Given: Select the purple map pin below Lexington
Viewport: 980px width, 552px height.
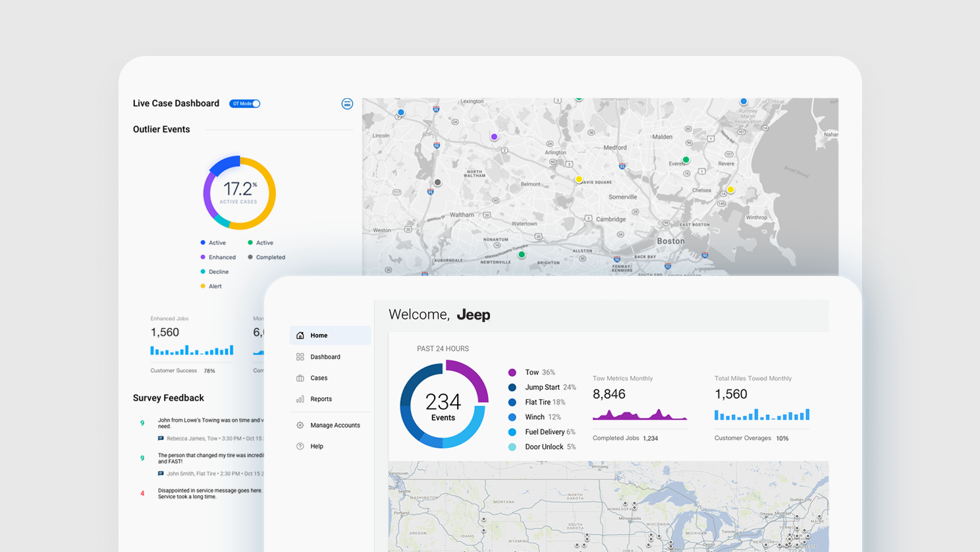Looking at the screenshot, I should (494, 137).
